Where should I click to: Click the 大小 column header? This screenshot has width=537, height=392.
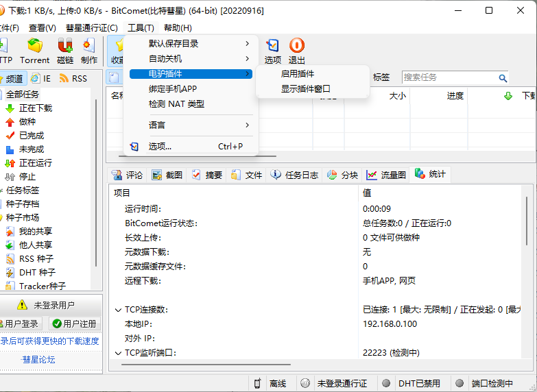[398, 96]
